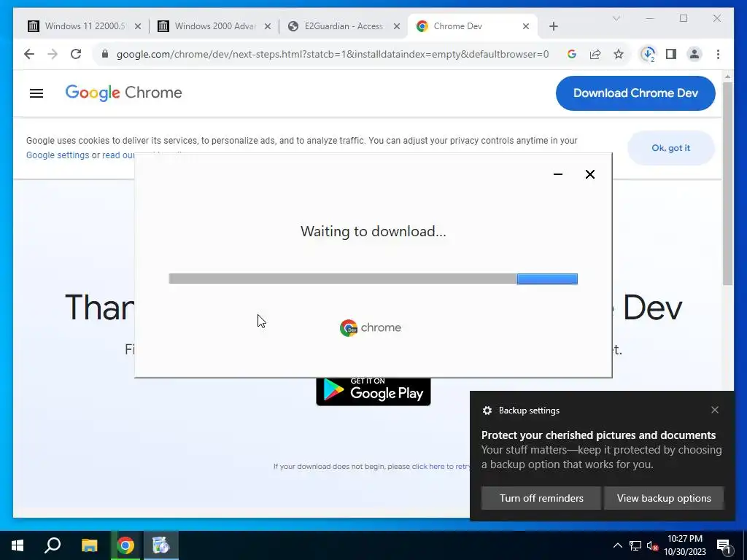This screenshot has height=560, width=747.
Task: Click the Backup settings gear icon
Action: 487,411
